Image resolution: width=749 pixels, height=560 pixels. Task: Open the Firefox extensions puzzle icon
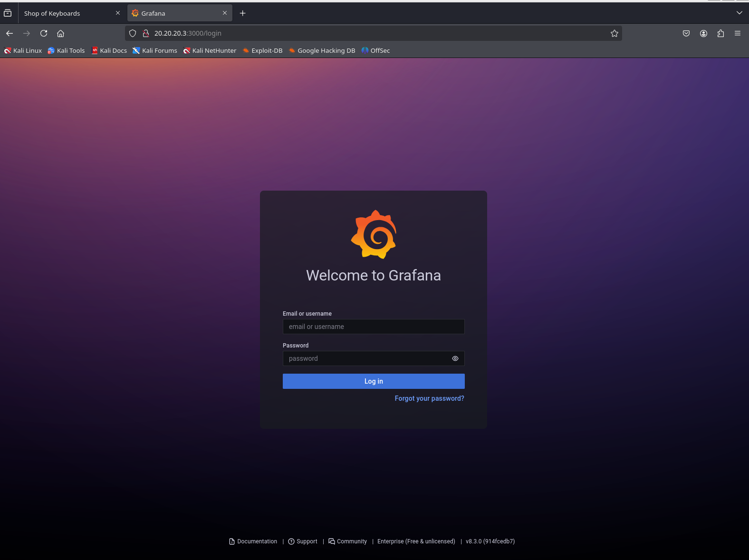[720, 33]
